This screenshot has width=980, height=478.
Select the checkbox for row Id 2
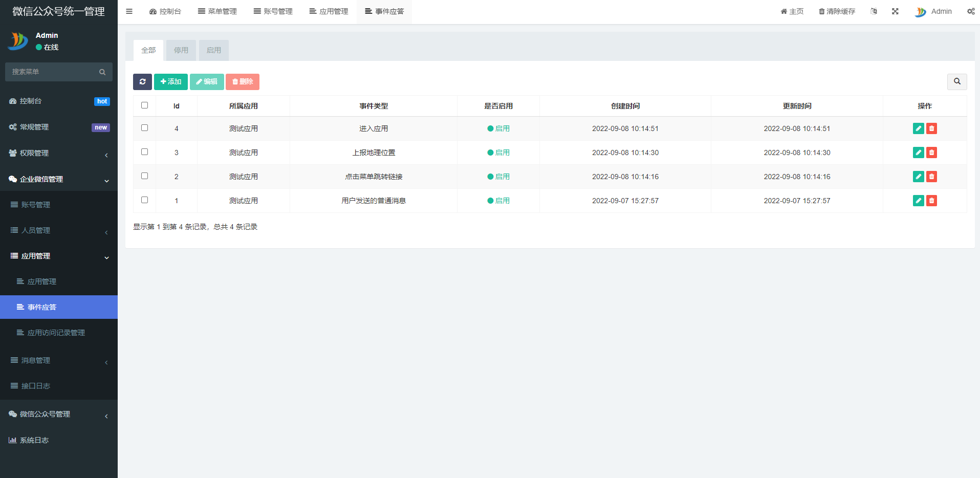tap(144, 176)
